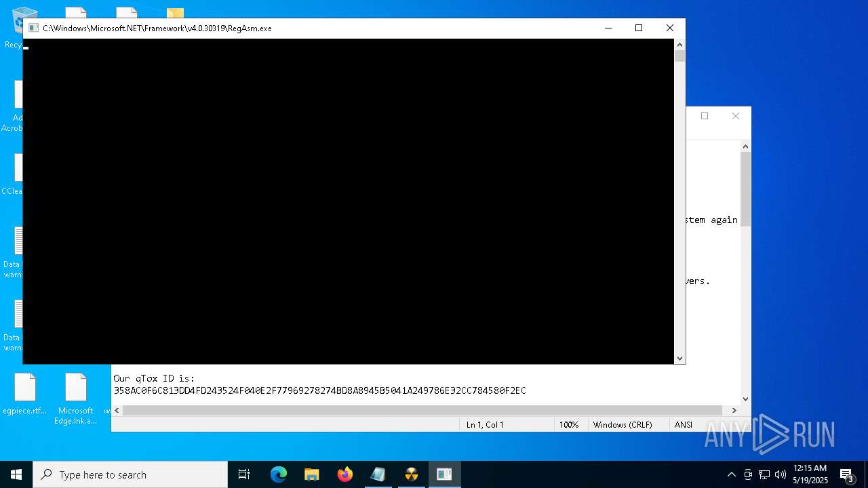868x488 pixels.
Task: Switch to the Notepad taskbar item
Action: pos(378,474)
